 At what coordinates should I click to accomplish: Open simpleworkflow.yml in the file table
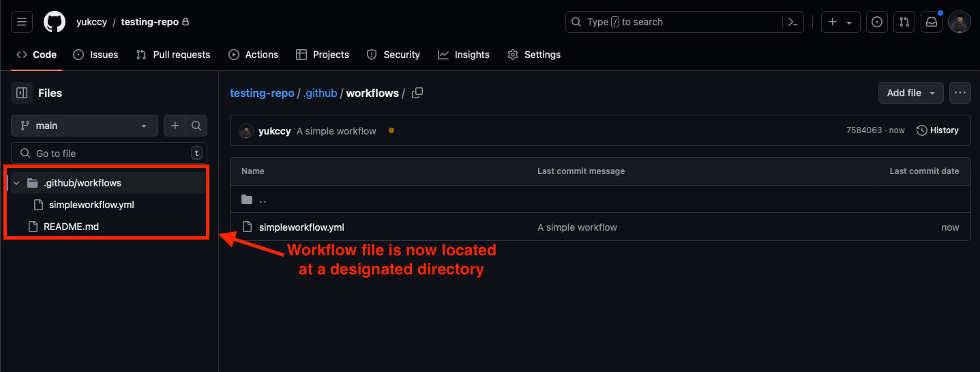tap(301, 227)
